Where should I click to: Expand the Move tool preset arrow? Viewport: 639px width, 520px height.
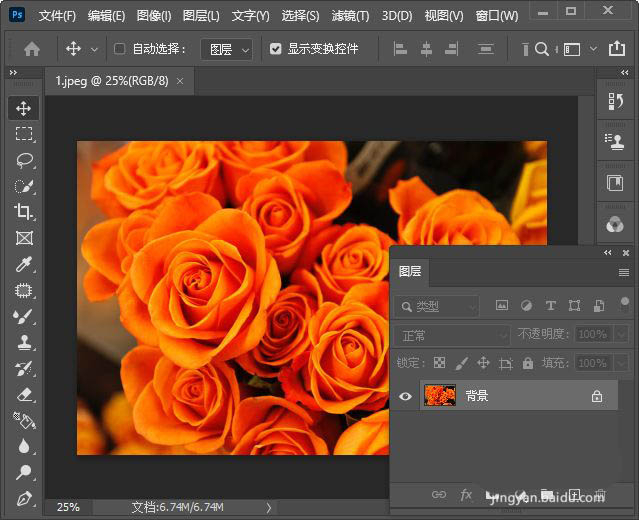(94, 50)
